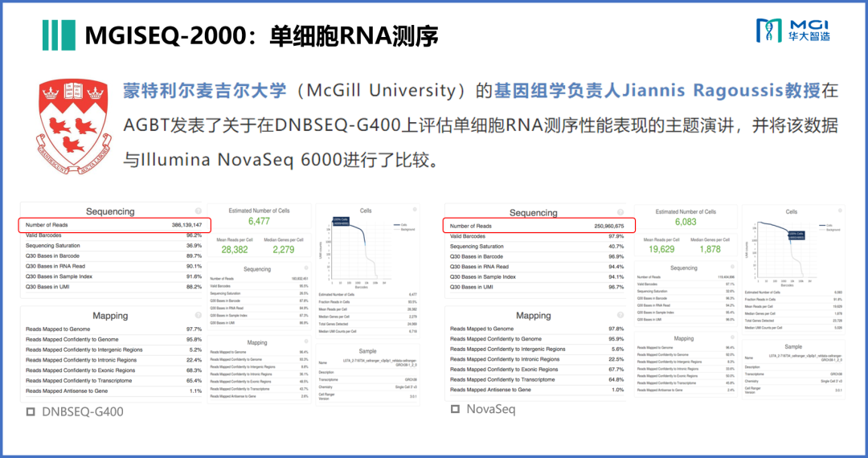Click the 36.9% Sequencing Saturation value
This screenshot has width=868, height=458.
(194, 246)
